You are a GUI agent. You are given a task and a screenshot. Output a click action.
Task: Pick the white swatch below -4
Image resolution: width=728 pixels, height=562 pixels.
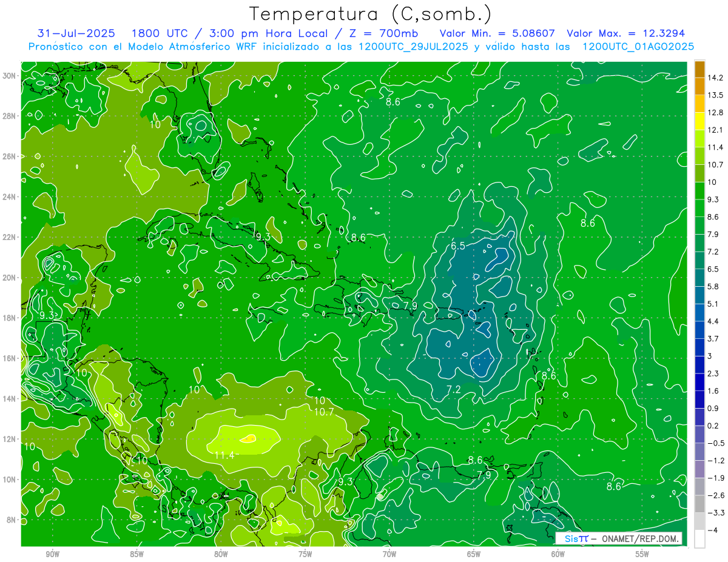(699, 539)
